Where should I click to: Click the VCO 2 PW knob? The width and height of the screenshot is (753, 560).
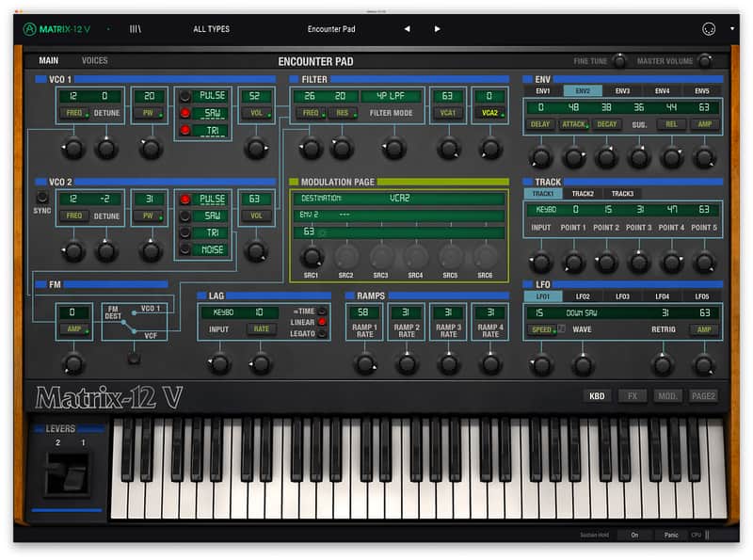click(151, 250)
